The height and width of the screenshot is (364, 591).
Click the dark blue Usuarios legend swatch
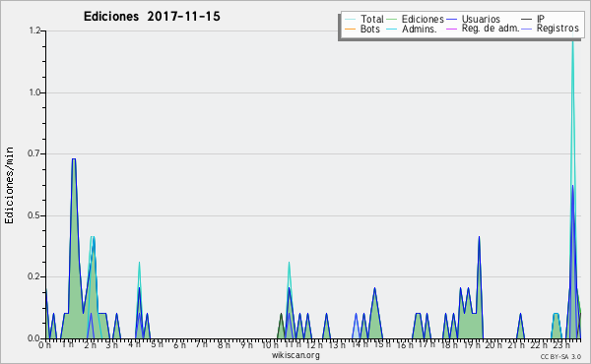tap(451, 20)
